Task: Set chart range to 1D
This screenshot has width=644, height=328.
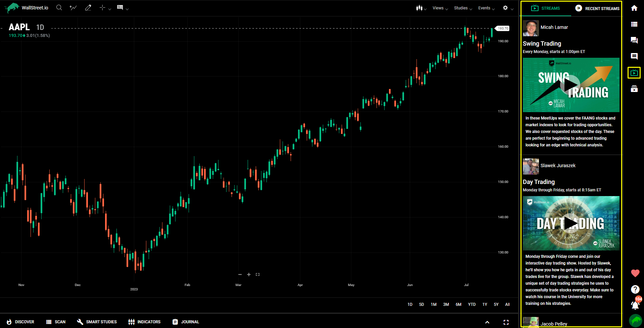Action: pos(410,304)
